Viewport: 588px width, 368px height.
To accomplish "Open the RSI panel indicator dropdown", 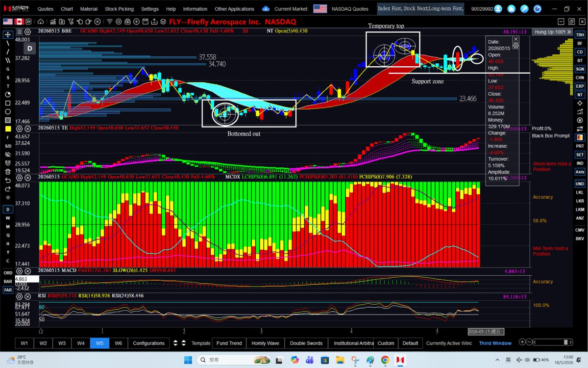I will (x=20, y=296).
